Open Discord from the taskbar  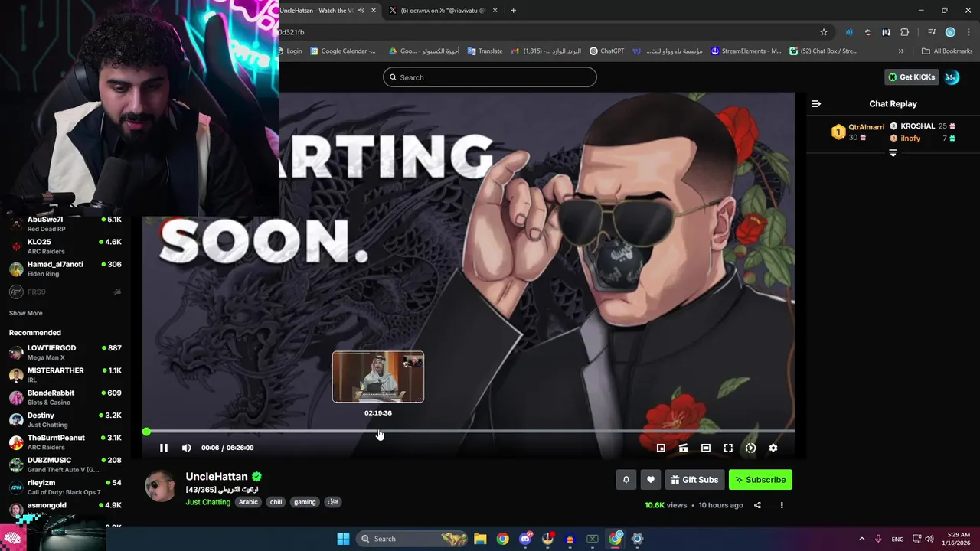click(x=525, y=539)
